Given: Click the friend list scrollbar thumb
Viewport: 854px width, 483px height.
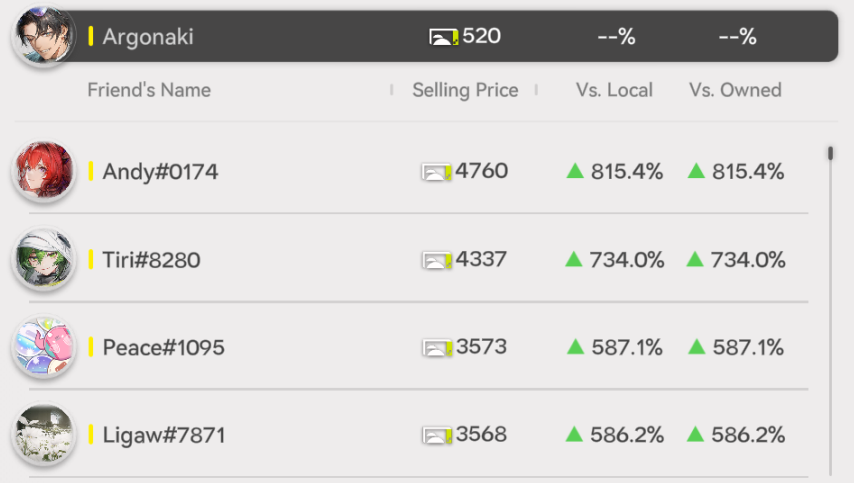Looking at the screenshot, I should 830,153.
